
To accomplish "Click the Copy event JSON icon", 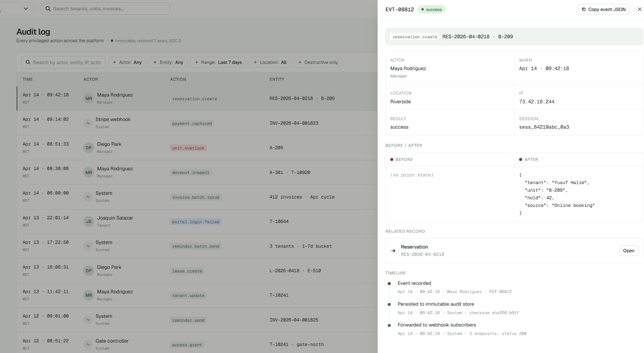I will click(x=584, y=9).
